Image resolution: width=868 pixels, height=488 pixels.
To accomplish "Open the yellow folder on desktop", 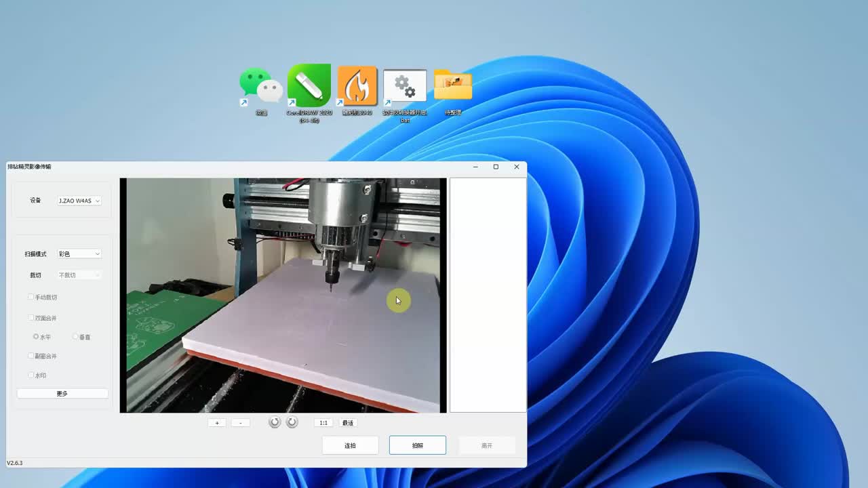I will pos(453,87).
